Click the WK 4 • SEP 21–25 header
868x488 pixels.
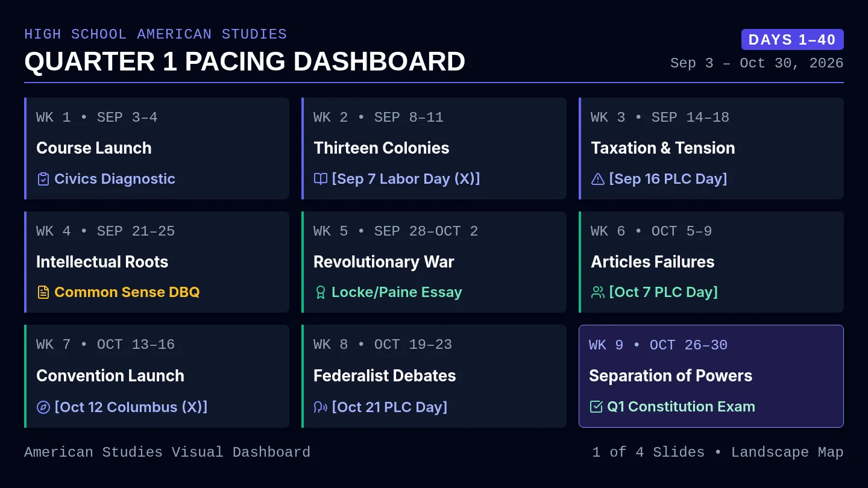tap(105, 231)
